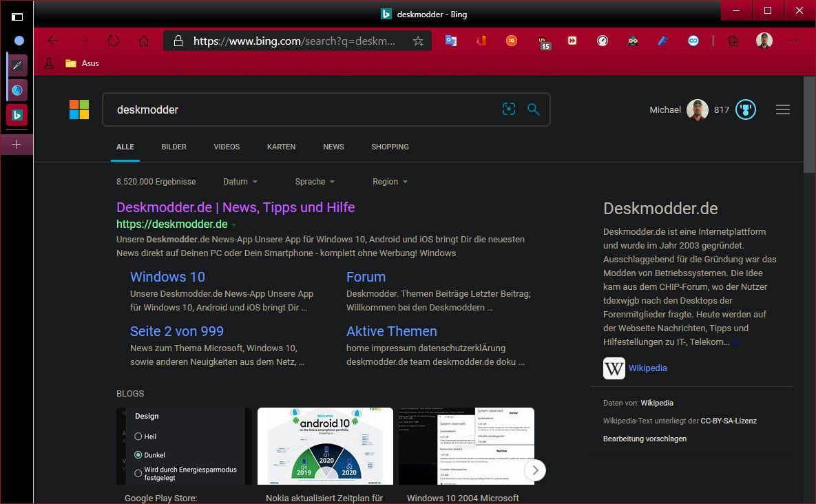The height and width of the screenshot is (504, 816).
Task: Open the pinned tab with pen icon
Action: (x=17, y=65)
